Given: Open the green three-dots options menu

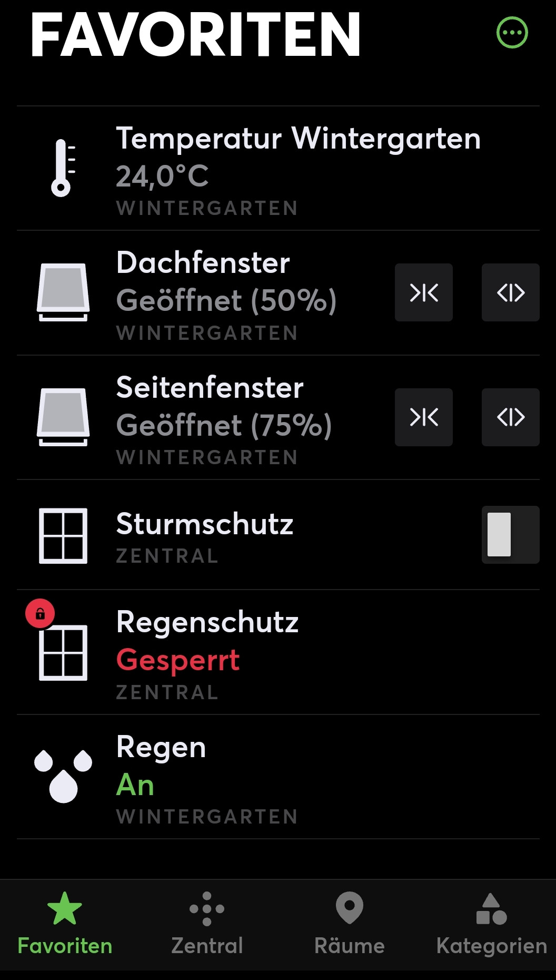Looking at the screenshot, I should tap(512, 33).
